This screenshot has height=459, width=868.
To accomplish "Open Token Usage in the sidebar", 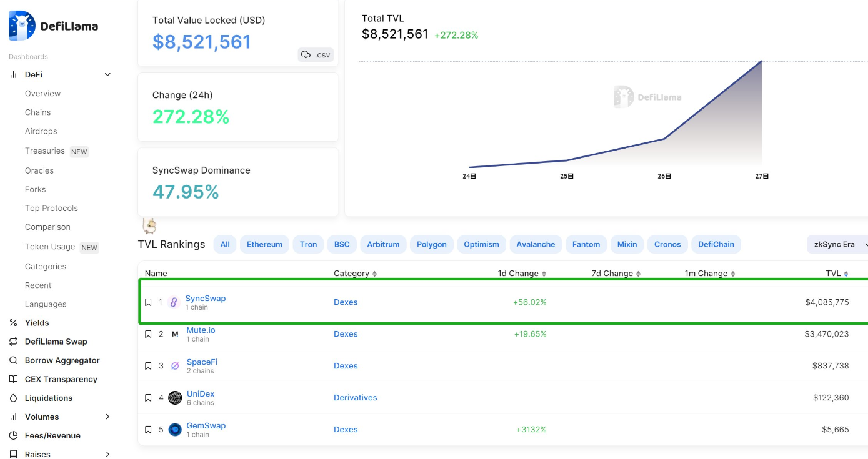I will (50, 247).
